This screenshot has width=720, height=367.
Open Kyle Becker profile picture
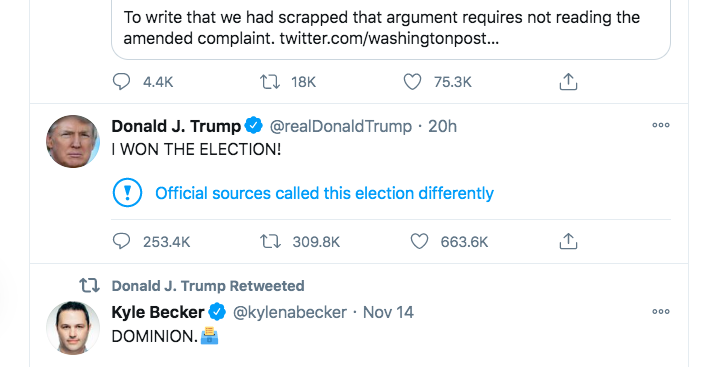[73, 327]
